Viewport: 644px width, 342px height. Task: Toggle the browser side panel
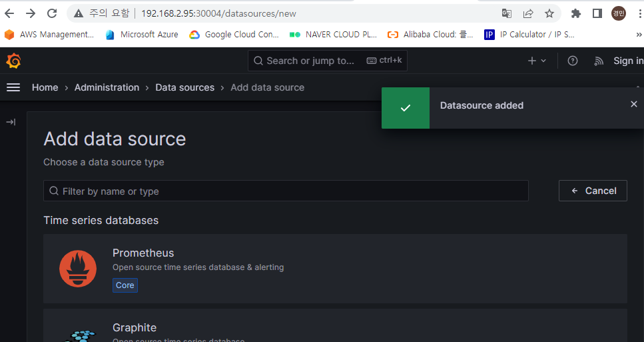click(x=597, y=13)
